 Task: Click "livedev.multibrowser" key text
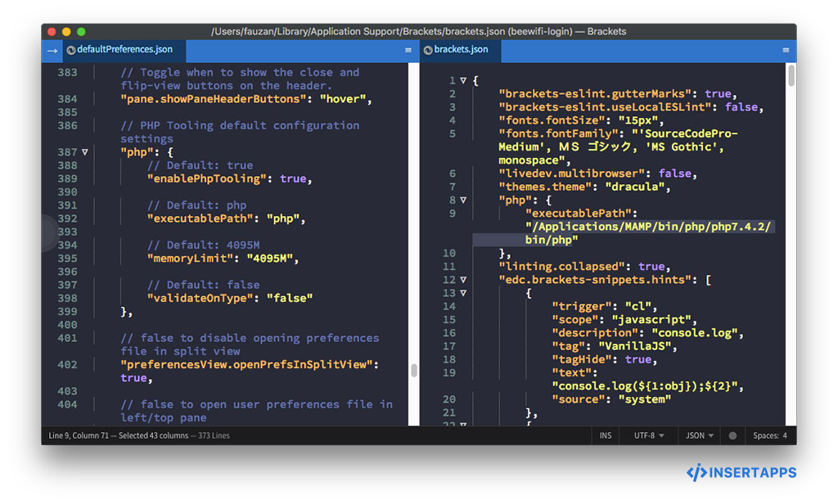571,173
